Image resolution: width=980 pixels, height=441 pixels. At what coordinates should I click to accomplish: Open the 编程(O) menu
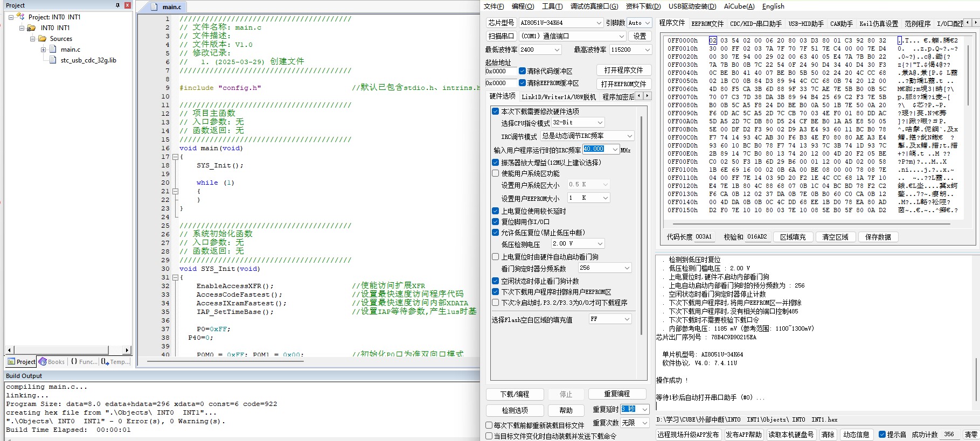(523, 6)
